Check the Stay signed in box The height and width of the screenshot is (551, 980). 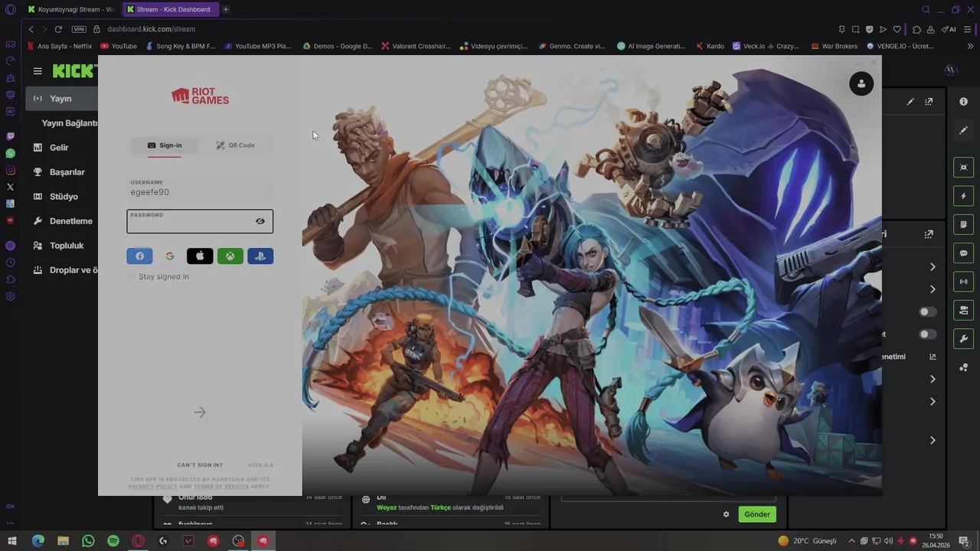[x=130, y=276]
